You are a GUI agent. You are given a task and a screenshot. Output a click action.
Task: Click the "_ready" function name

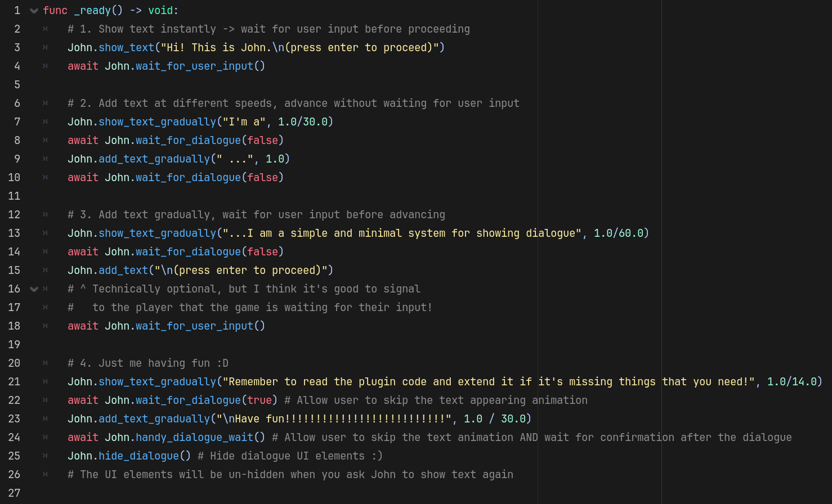pyautogui.click(x=92, y=11)
